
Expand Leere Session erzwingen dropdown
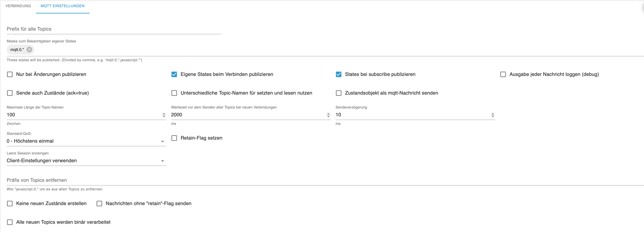[x=86, y=161]
